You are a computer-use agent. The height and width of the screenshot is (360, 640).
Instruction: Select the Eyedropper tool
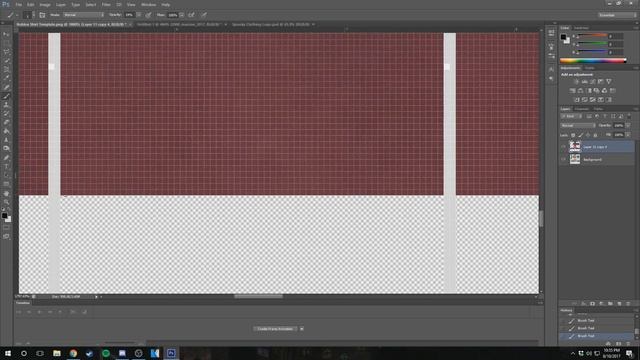tap(6, 78)
